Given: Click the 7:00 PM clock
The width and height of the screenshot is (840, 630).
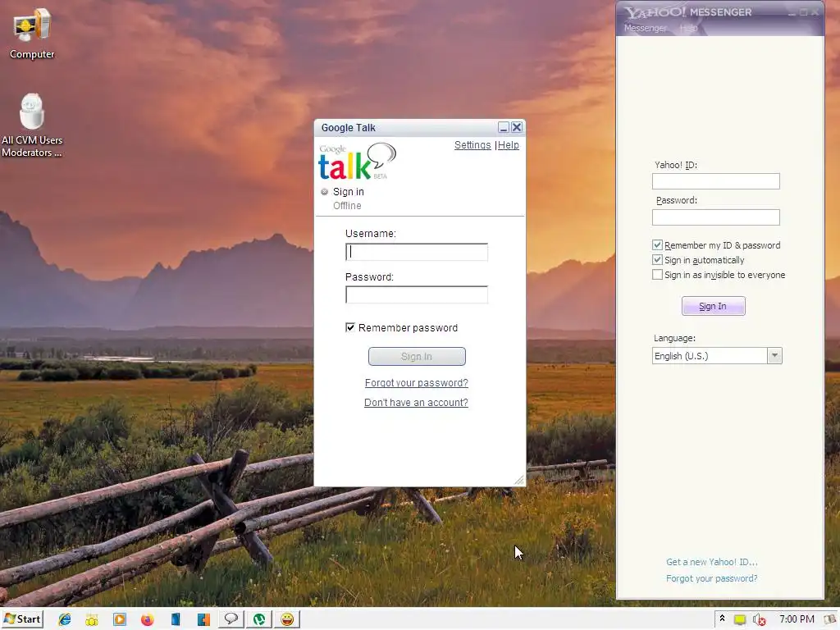Looking at the screenshot, I should [x=797, y=619].
